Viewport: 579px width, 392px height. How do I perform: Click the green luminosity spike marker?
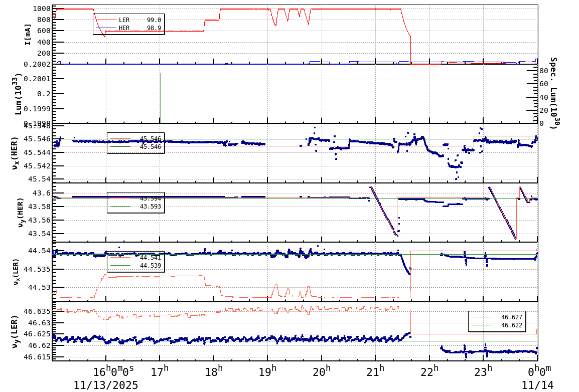(161, 95)
